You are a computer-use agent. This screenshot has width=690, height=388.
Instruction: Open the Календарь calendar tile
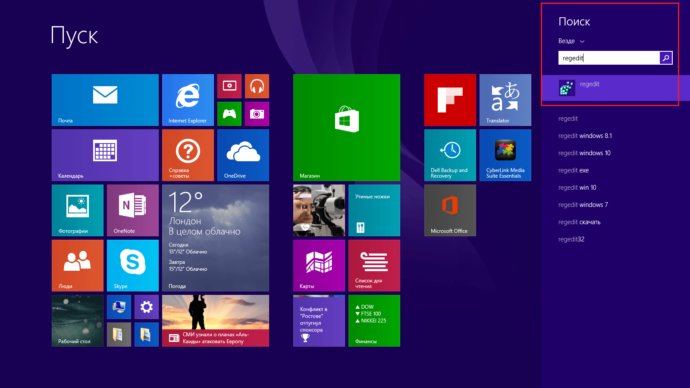105,155
